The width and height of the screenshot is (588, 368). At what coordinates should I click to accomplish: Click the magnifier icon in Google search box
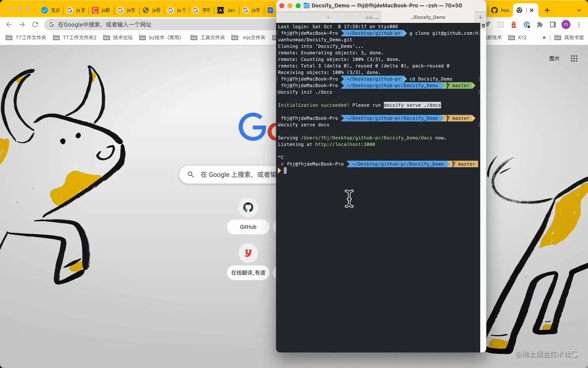click(191, 174)
